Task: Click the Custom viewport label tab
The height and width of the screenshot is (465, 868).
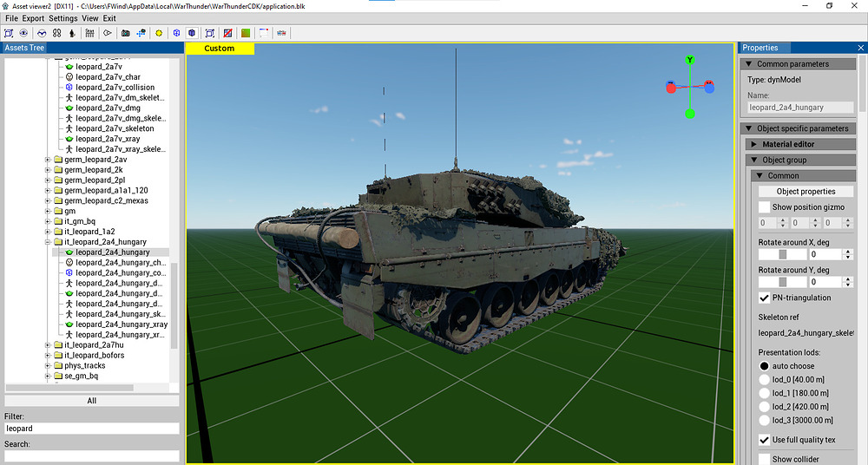Action: tap(220, 49)
